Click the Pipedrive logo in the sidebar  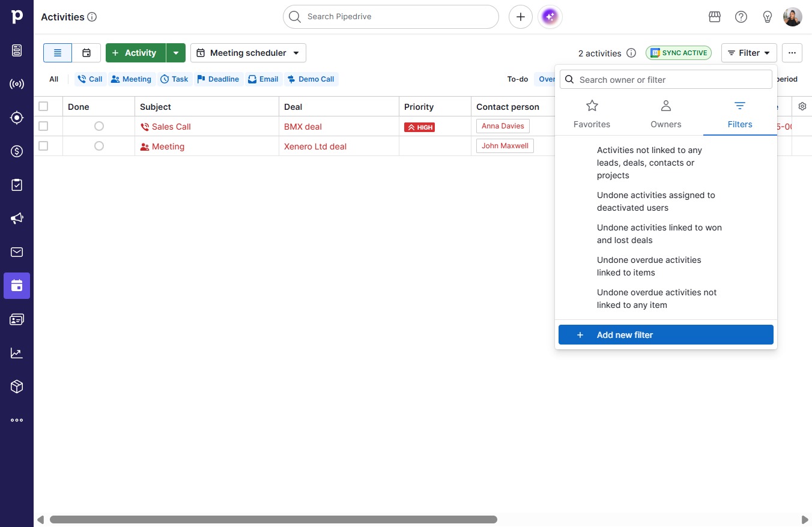[17, 17]
